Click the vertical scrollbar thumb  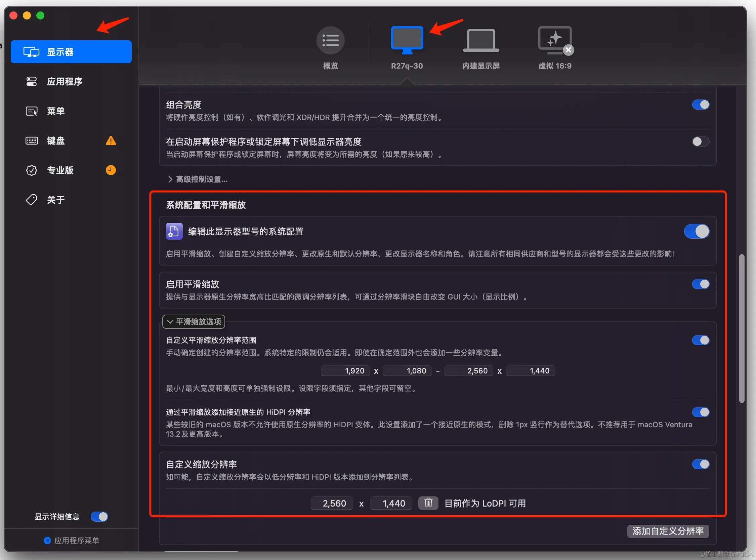[x=742, y=328]
